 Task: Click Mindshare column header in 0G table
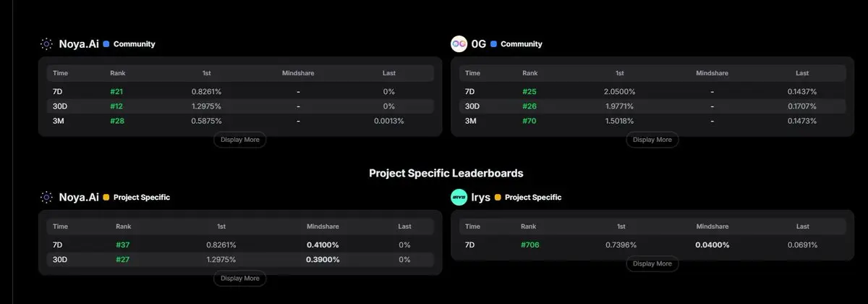(712, 73)
